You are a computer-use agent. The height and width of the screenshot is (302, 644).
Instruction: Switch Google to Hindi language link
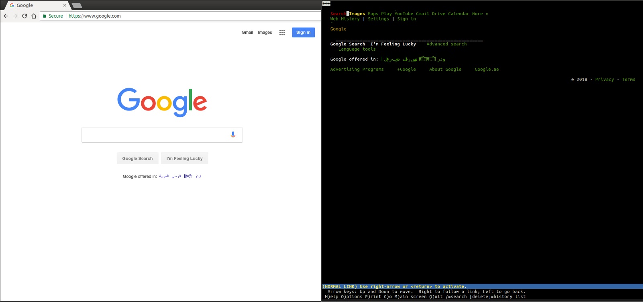pos(188,176)
